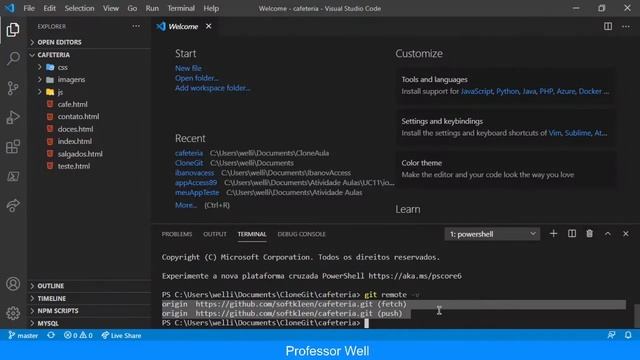Open the Selection menu
Image resolution: width=640 pixels, height=360 pixels.
(x=79, y=8)
